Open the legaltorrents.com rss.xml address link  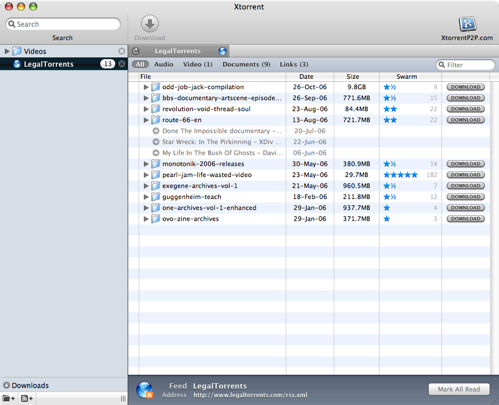[x=250, y=395]
